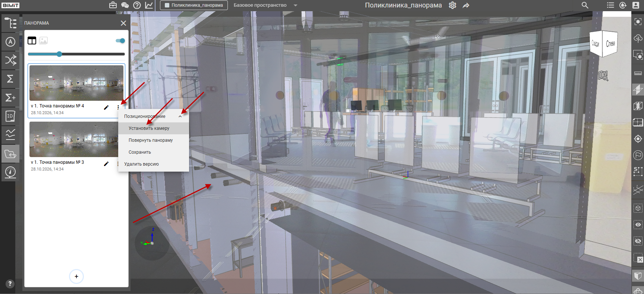
Task: Edit panorama point № 4 with pencil
Action: pyautogui.click(x=106, y=107)
